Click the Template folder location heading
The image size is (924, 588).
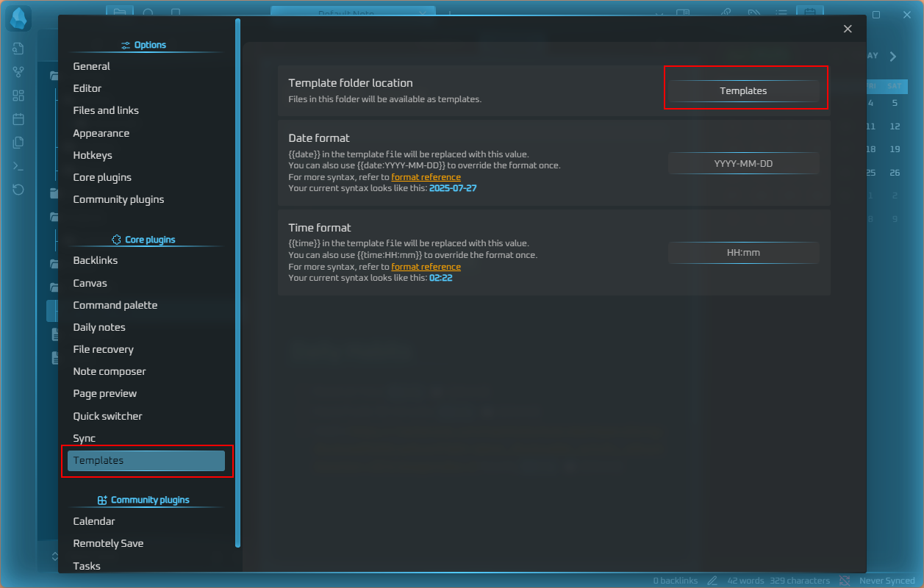pos(351,83)
